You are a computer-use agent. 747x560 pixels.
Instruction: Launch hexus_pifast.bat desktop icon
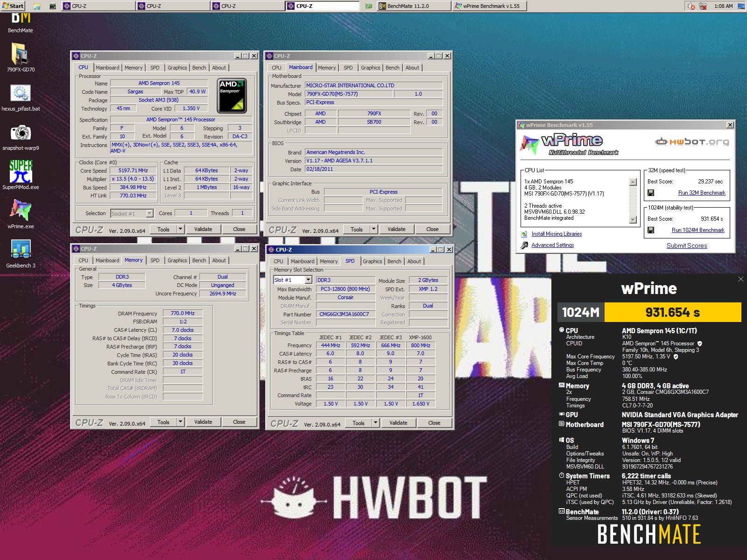[21, 98]
